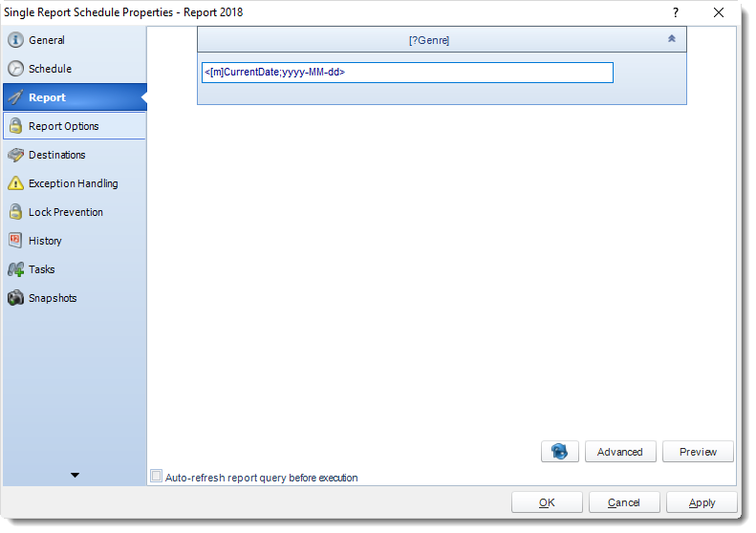The height and width of the screenshot is (533, 756).
Task: Open the Snapshots section
Action: tap(75, 298)
